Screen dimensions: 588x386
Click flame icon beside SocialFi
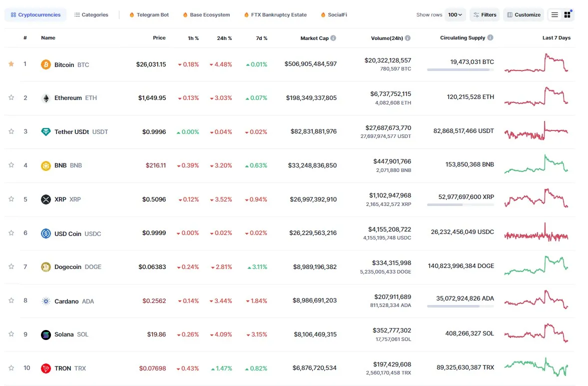tap(323, 15)
